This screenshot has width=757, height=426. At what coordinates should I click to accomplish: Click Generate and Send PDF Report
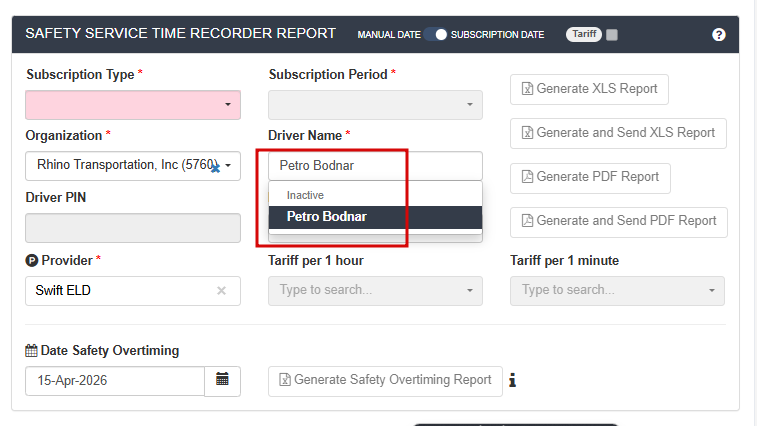pos(618,221)
